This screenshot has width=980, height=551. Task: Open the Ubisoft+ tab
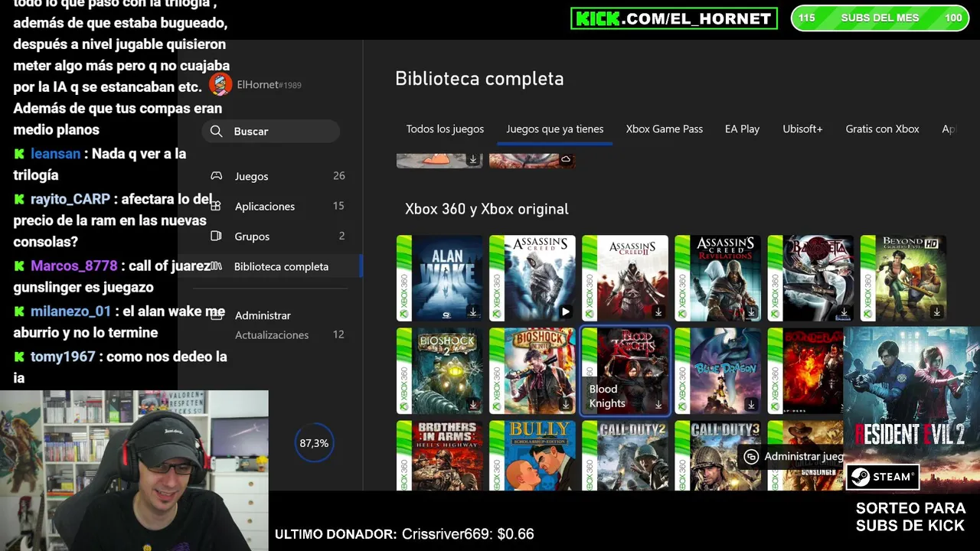(x=802, y=129)
